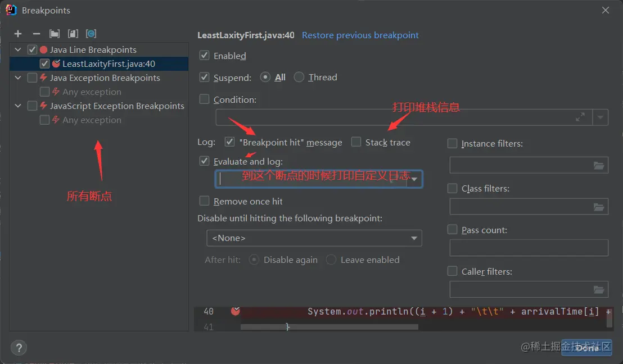Click red dot icon of Java Line Breakpoints
This screenshot has height=364, width=623.
tap(44, 49)
